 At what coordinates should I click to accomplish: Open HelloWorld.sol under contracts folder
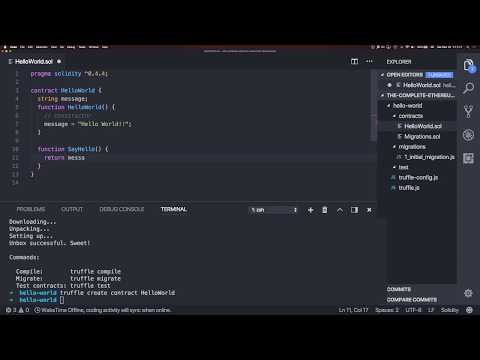423,126
